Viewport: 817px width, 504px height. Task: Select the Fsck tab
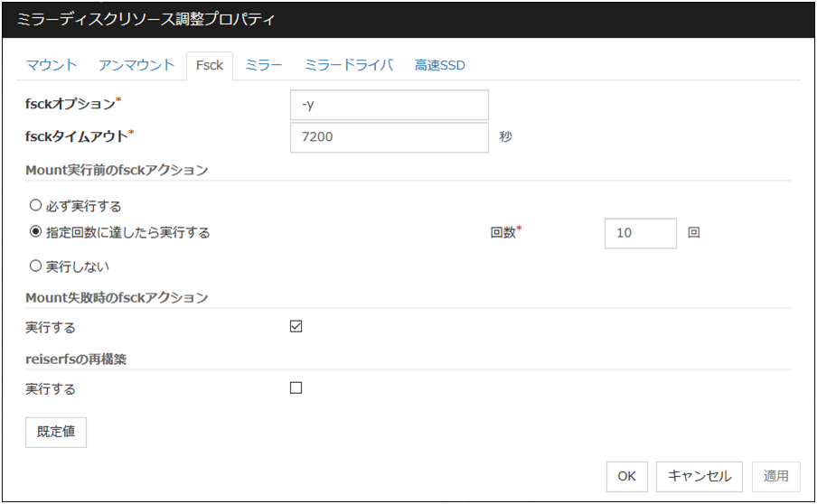tap(210, 66)
